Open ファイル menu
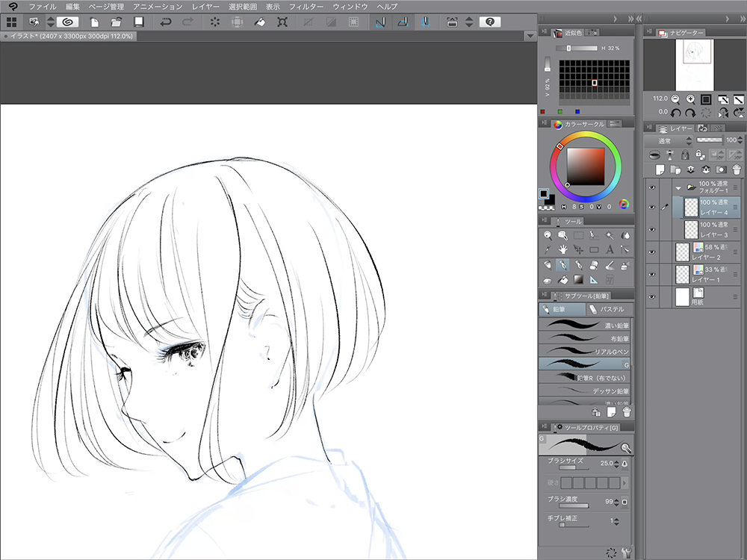Viewport: 747px width, 560px height. [43, 7]
